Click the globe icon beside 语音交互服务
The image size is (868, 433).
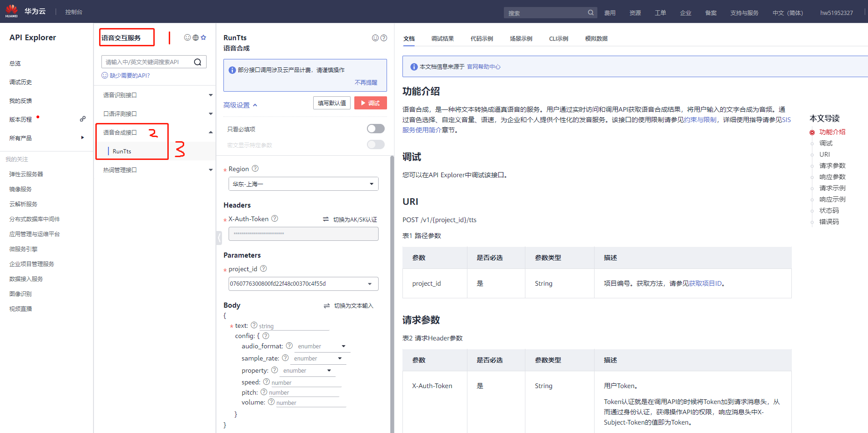click(x=195, y=37)
